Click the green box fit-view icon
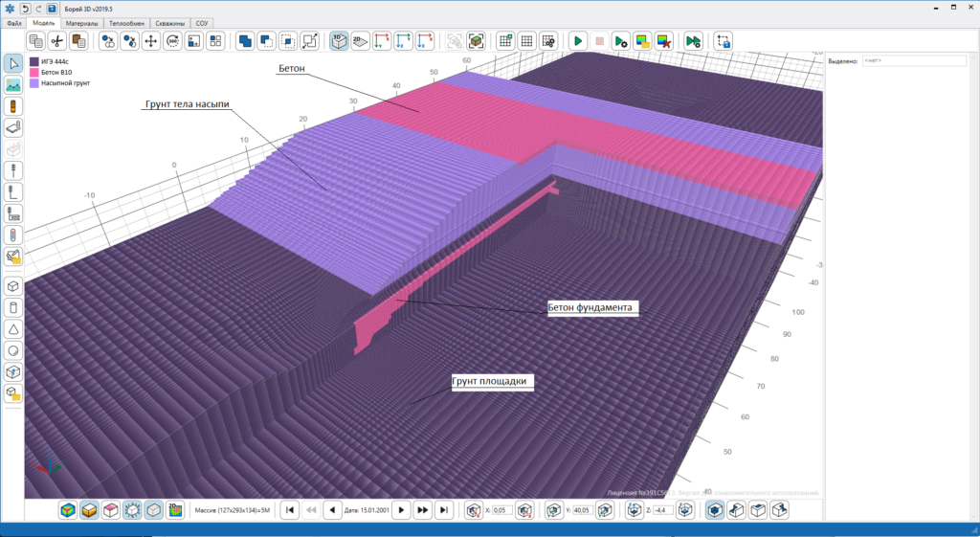Screen dimensions: 980x537 (477, 41)
